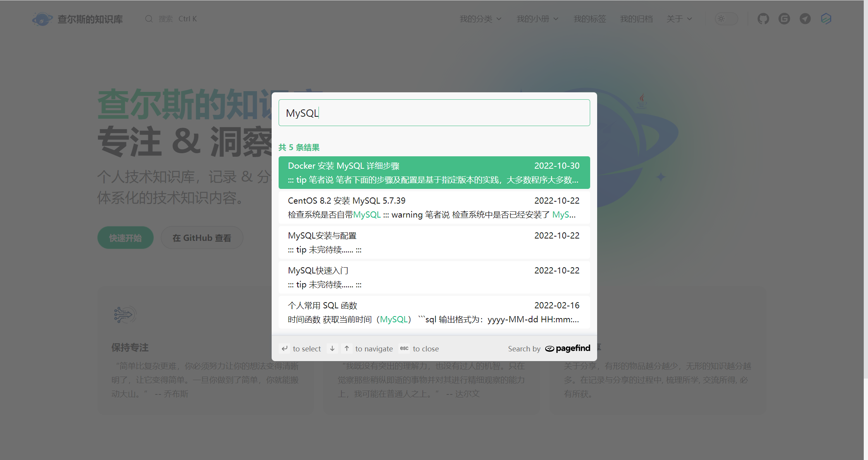Click the down-arrow navigate key icon
The height and width of the screenshot is (460, 868).
tap(332, 348)
